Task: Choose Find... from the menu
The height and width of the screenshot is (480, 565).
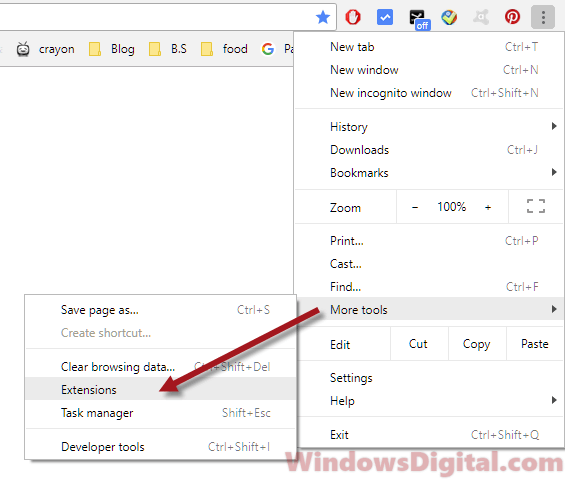Action: click(430, 287)
